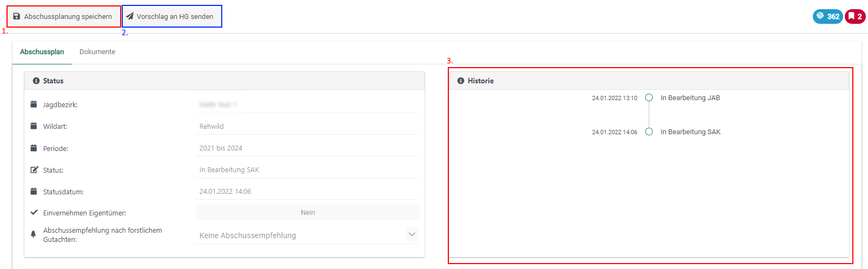Switch to the Dokumente tab
Image resolution: width=868 pixels, height=269 pixels.
point(97,52)
